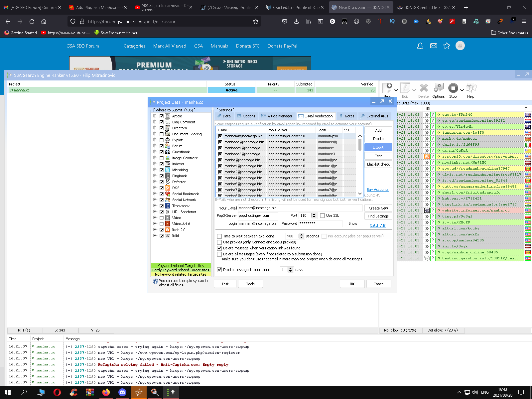Open Categories in forum navigation
This screenshot has width=532, height=399.
click(x=134, y=46)
